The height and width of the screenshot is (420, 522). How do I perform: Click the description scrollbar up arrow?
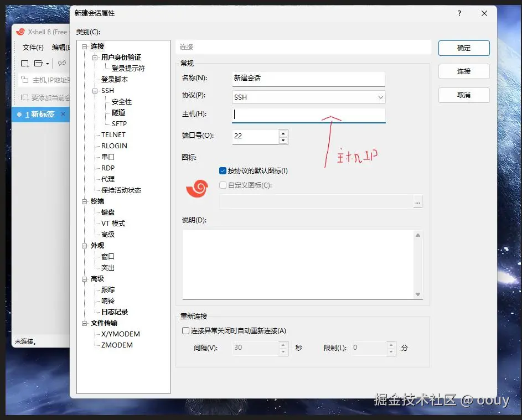coord(418,235)
